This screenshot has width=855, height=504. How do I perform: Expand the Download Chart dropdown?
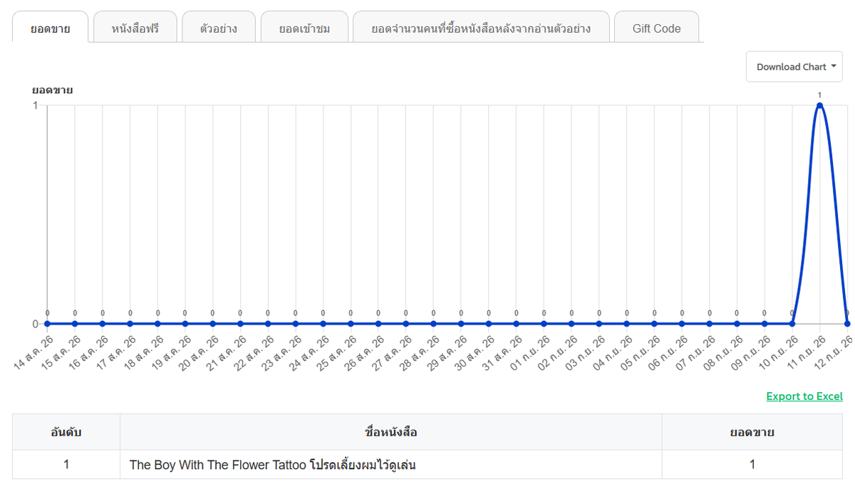click(x=794, y=67)
